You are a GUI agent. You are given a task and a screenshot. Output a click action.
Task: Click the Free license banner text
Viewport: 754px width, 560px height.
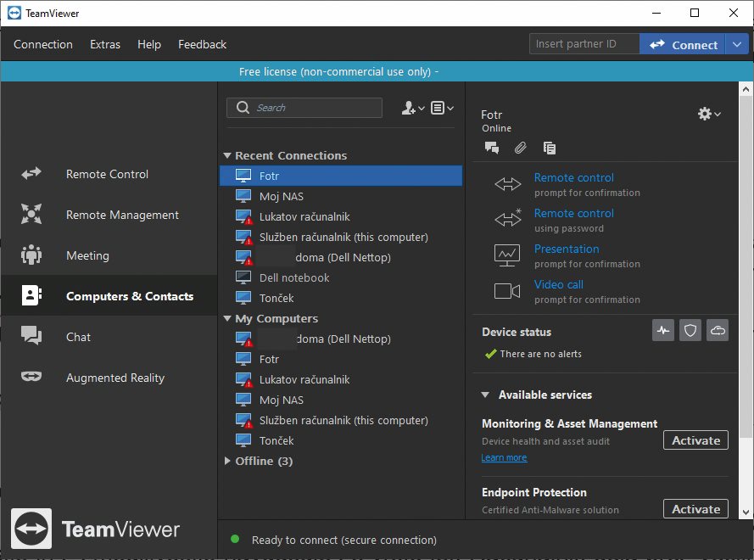tap(338, 71)
